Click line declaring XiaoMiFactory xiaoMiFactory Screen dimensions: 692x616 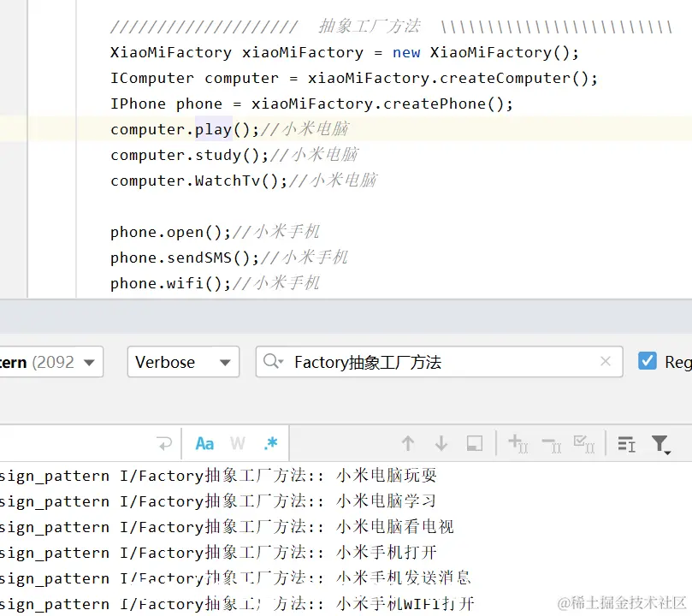(344, 52)
